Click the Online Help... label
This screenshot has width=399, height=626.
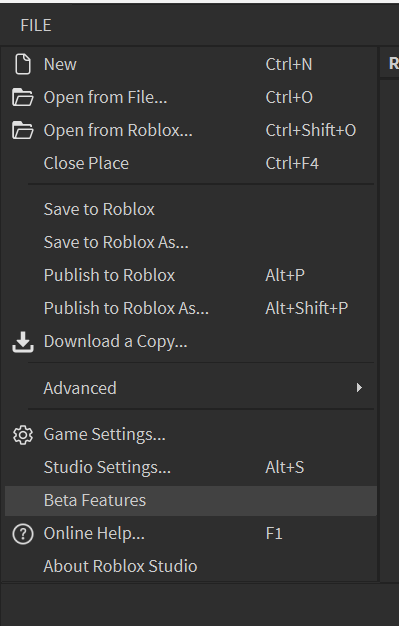(x=94, y=534)
